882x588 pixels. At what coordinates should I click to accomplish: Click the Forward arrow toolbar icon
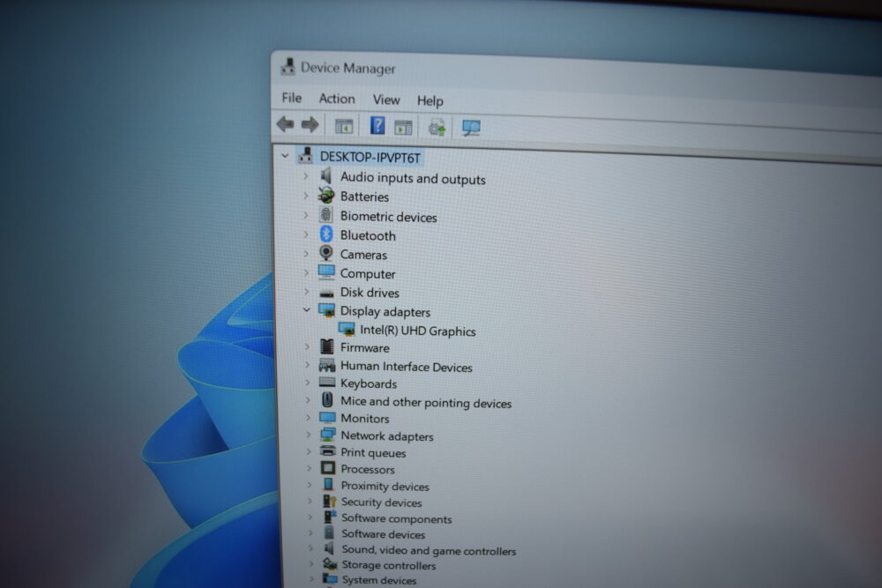(x=310, y=124)
